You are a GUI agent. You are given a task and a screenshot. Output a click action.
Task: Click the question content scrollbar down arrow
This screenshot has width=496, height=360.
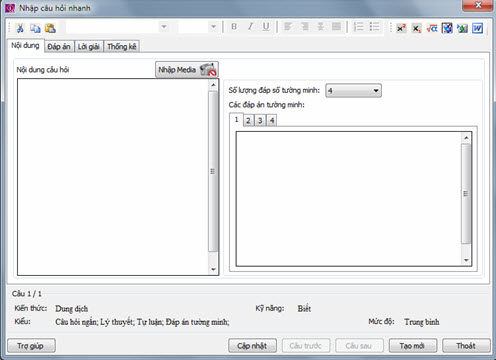[x=213, y=269]
